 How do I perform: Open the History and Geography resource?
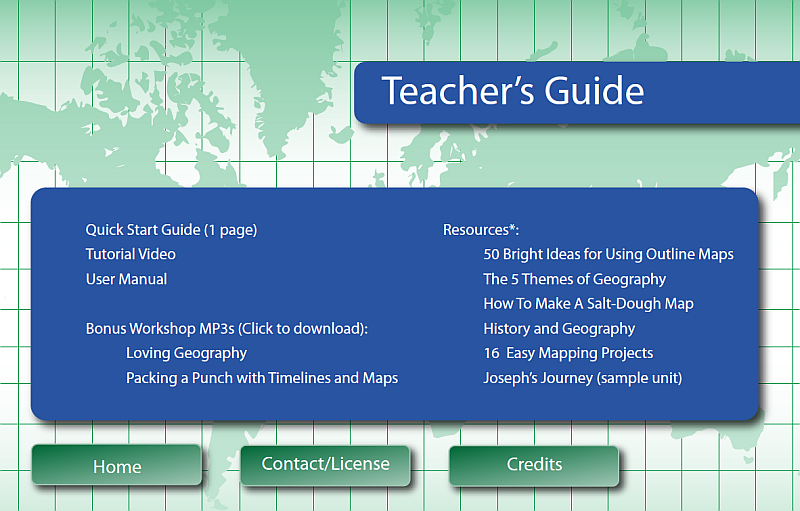(559, 328)
